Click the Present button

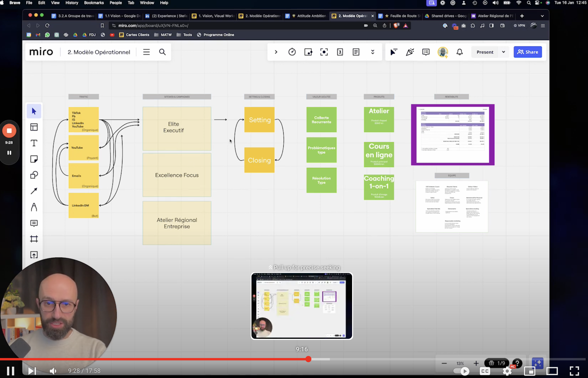coord(485,52)
